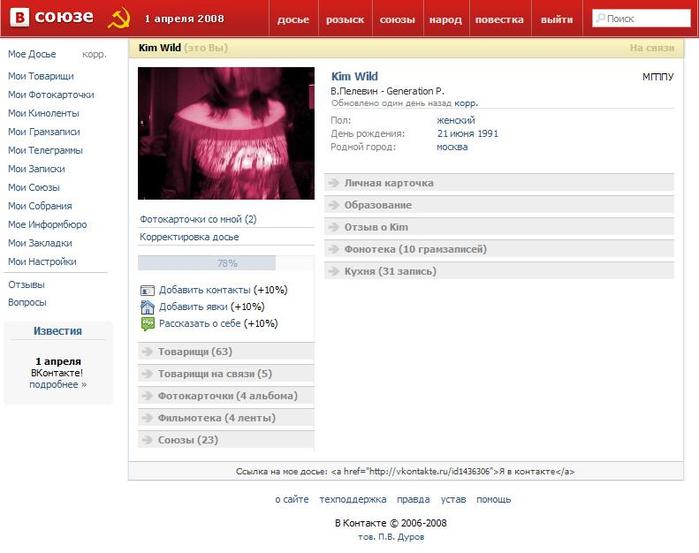Image resolution: width=699 pixels, height=553 pixels.
Task: Open Мои Грамзаписи in sidebar
Action: (44, 132)
